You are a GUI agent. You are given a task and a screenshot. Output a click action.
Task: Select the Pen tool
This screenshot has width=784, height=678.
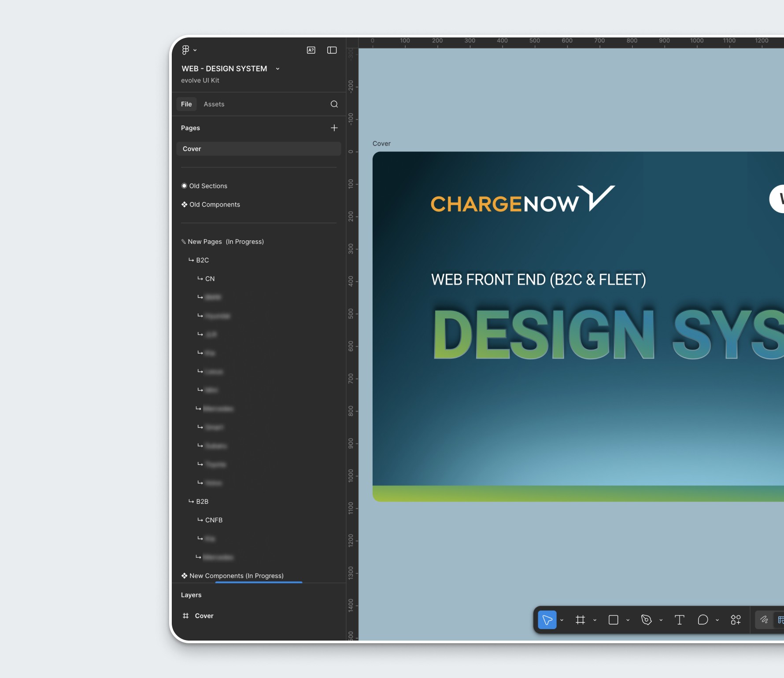647,620
